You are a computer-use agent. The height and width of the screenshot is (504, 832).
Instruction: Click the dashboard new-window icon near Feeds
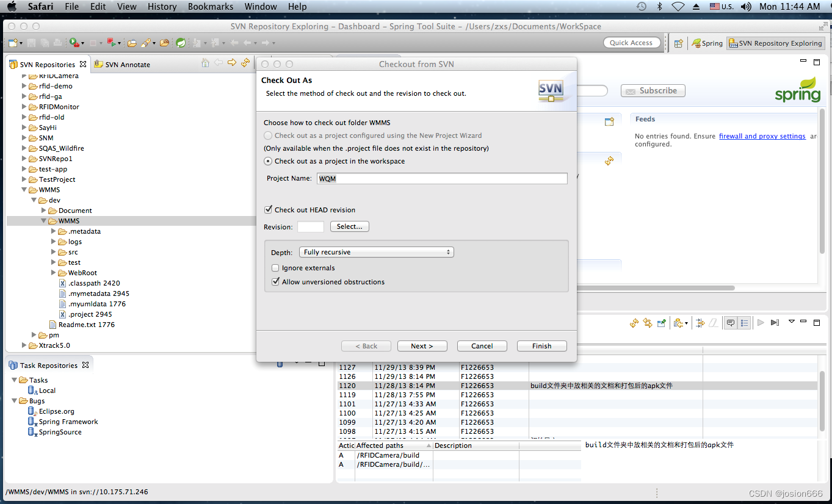point(609,121)
